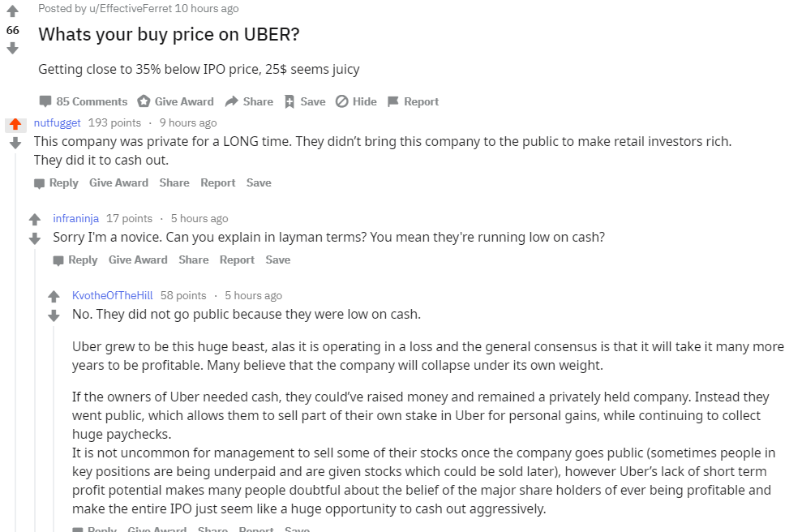Image resolution: width=802 pixels, height=532 pixels.
Task: Upvote KvotheOfTheHill's comment
Action: tap(54, 297)
